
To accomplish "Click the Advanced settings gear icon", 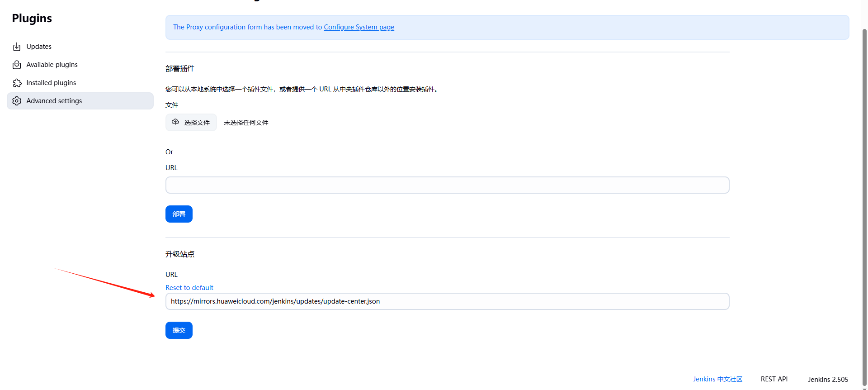I will click(17, 101).
